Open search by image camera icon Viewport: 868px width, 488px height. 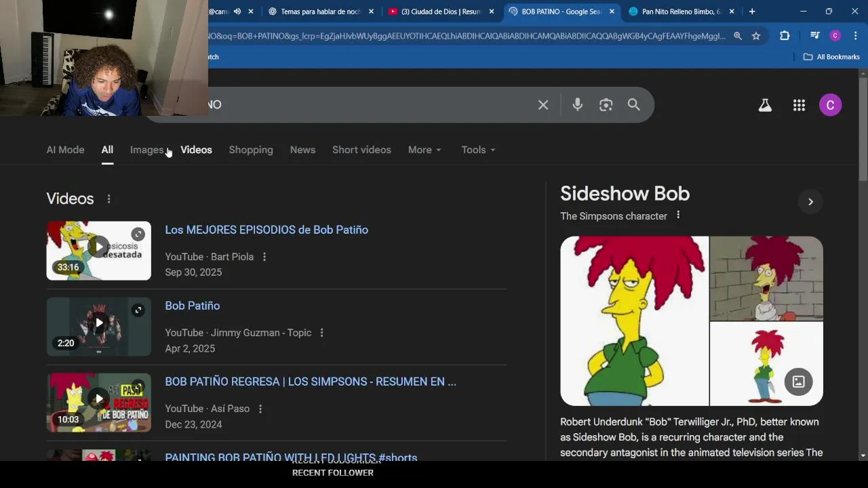606,105
